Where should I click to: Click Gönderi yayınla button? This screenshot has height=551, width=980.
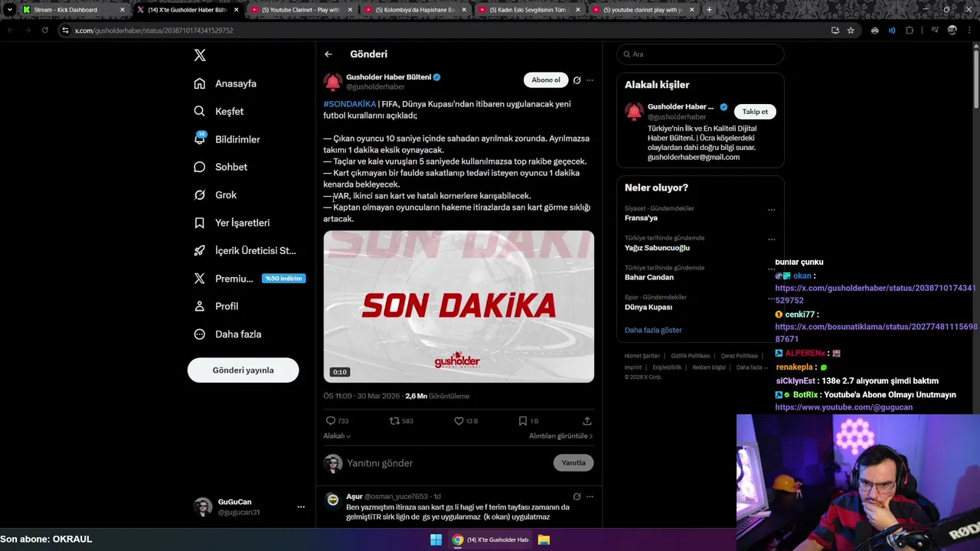[x=243, y=370]
